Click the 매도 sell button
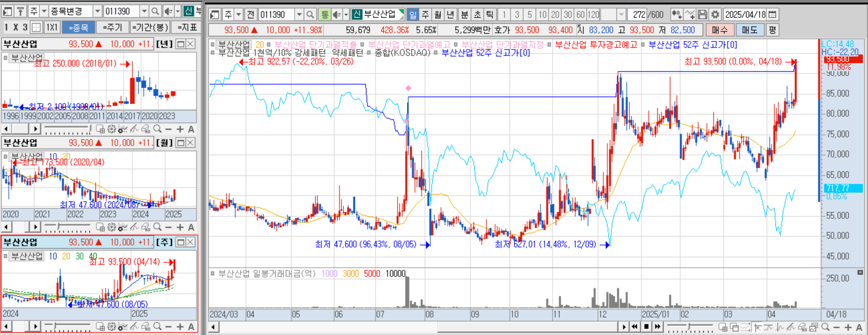The image size is (868, 335). pyautogui.click(x=750, y=30)
